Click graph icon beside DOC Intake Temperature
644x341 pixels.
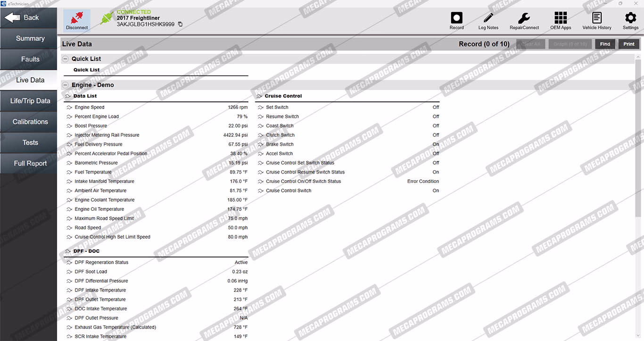69,308
